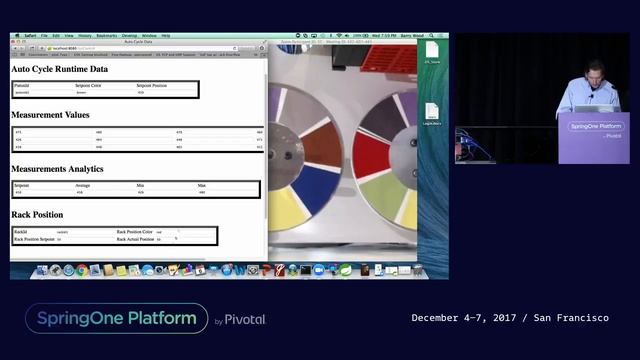Viewport: 640px width, 360px height.
Task: Open the Bookmarks menu
Action: coord(107,36)
